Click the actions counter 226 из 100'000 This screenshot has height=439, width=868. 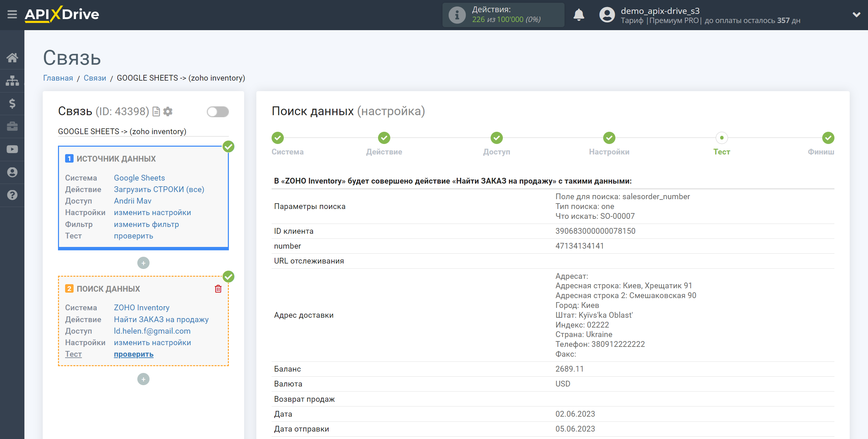point(506,20)
